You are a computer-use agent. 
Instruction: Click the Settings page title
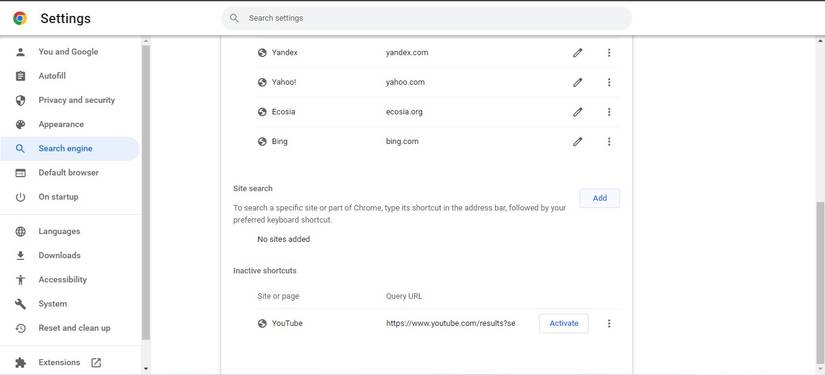66,18
